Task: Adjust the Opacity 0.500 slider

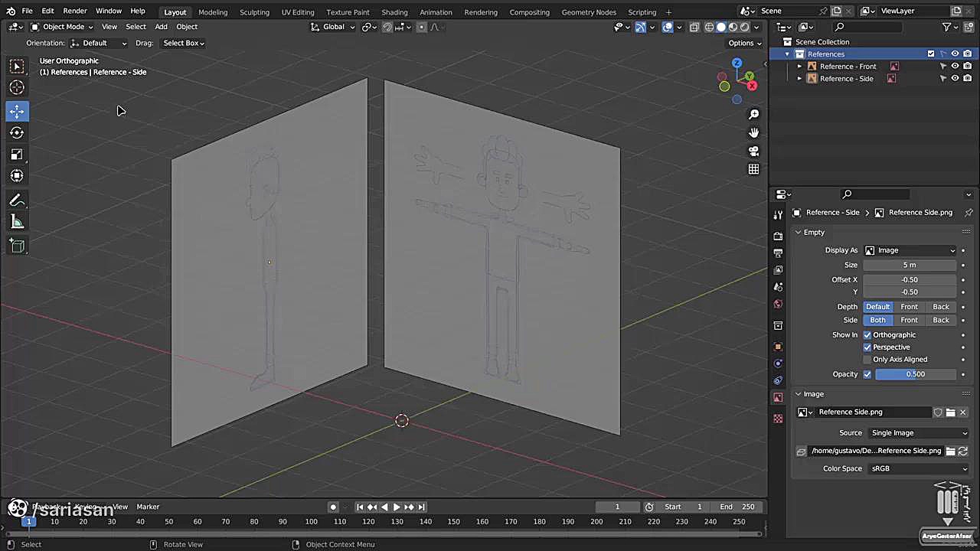Action: coord(916,374)
